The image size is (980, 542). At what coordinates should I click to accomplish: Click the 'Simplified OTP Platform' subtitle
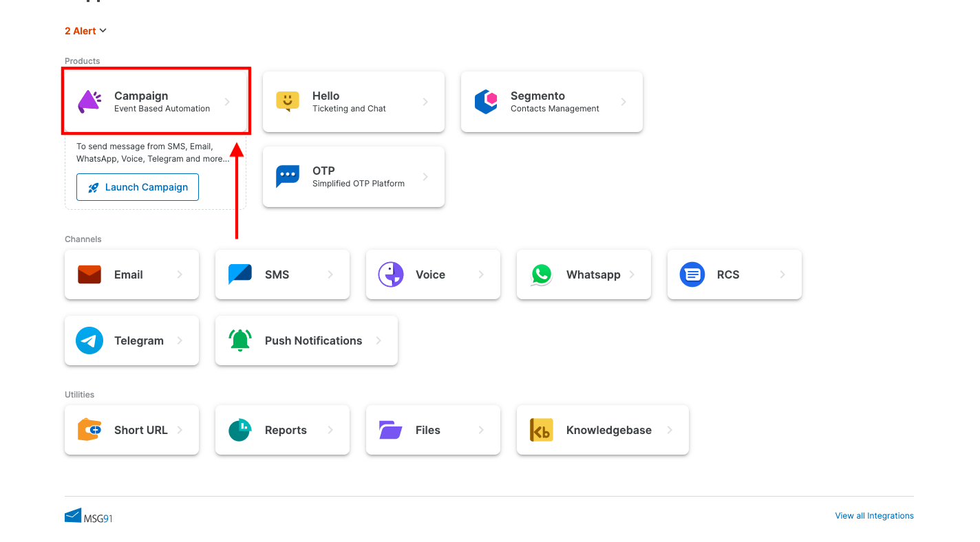click(359, 184)
